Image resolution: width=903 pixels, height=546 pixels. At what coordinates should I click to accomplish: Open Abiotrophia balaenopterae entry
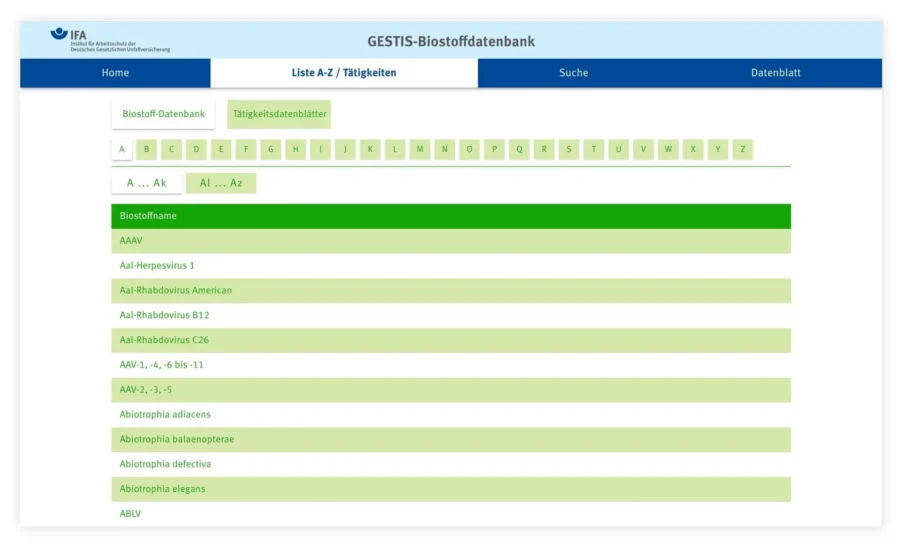[x=451, y=439]
